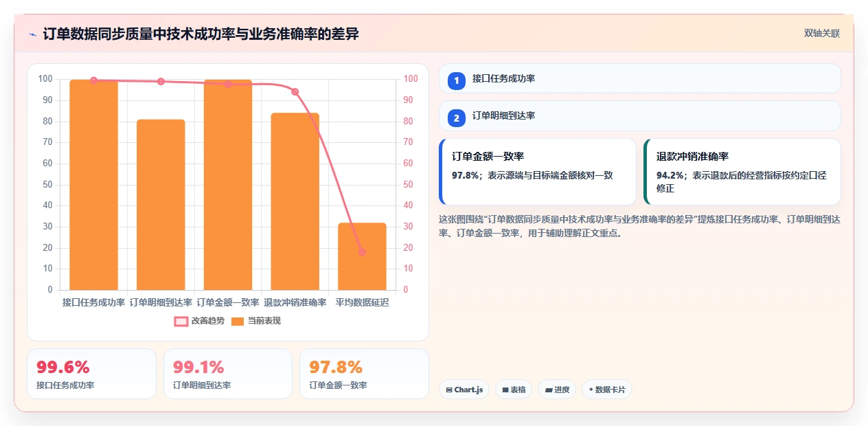The height and width of the screenshot is (426, 868).
Task: Click the orange 当前表现 legend swatch
Action: (238, 321)
